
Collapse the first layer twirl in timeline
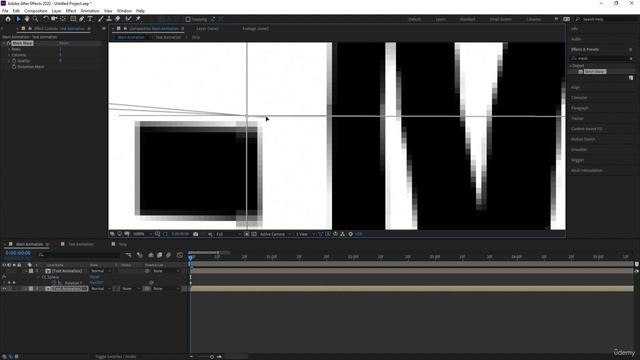tap(26, 271)
